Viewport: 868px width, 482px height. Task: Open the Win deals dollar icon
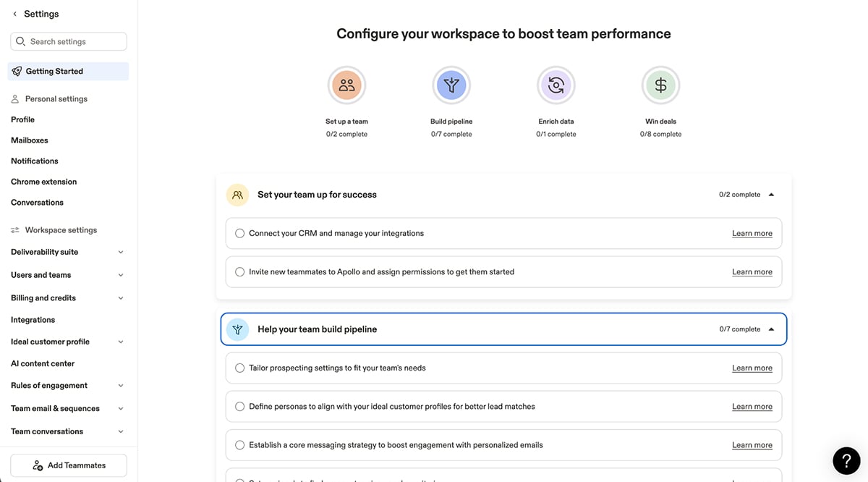(660, 85)
